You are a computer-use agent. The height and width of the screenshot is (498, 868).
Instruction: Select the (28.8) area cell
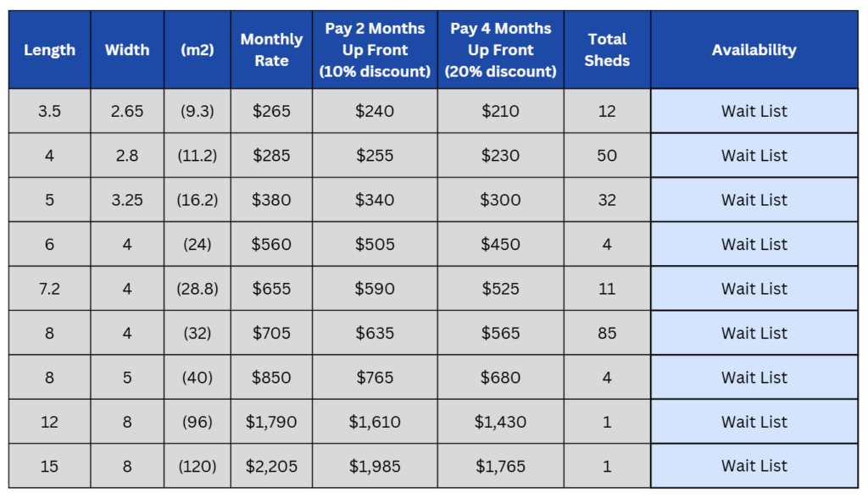(198, 289)
